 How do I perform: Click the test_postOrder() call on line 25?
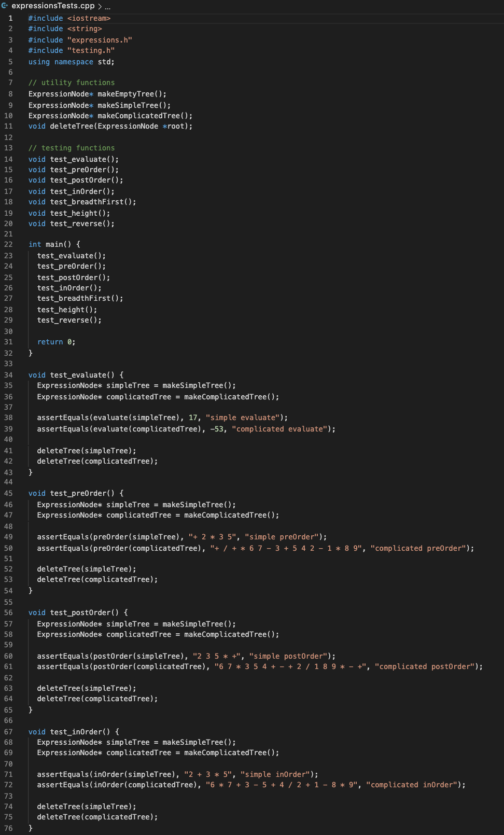coord(74,277)
